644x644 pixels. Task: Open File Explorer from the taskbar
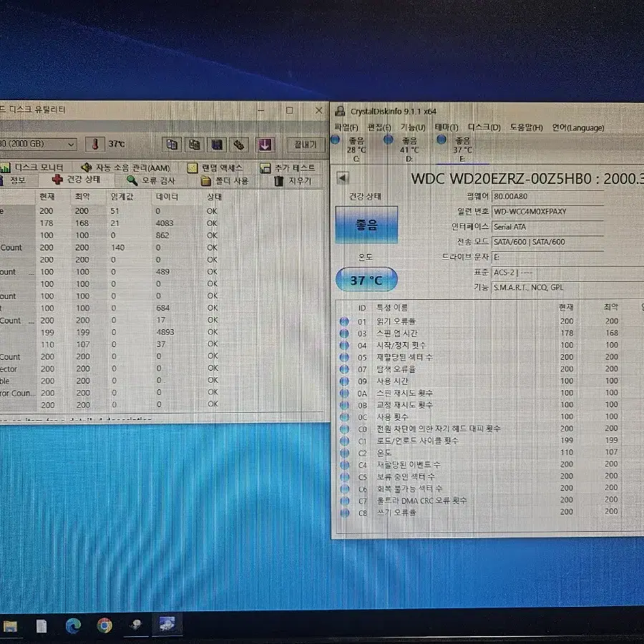[x=10, y=626]
